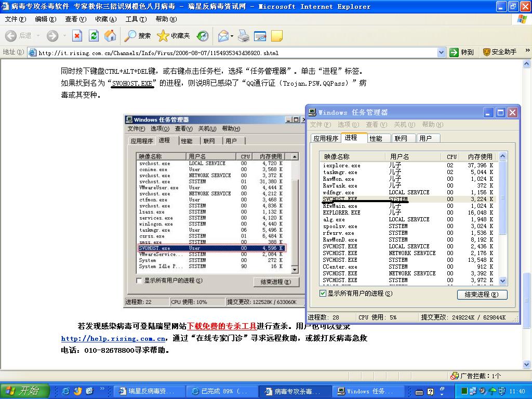The image size is (532, 399).
Task: Click the green square system tray icon
Action: (x=465, y=391)
